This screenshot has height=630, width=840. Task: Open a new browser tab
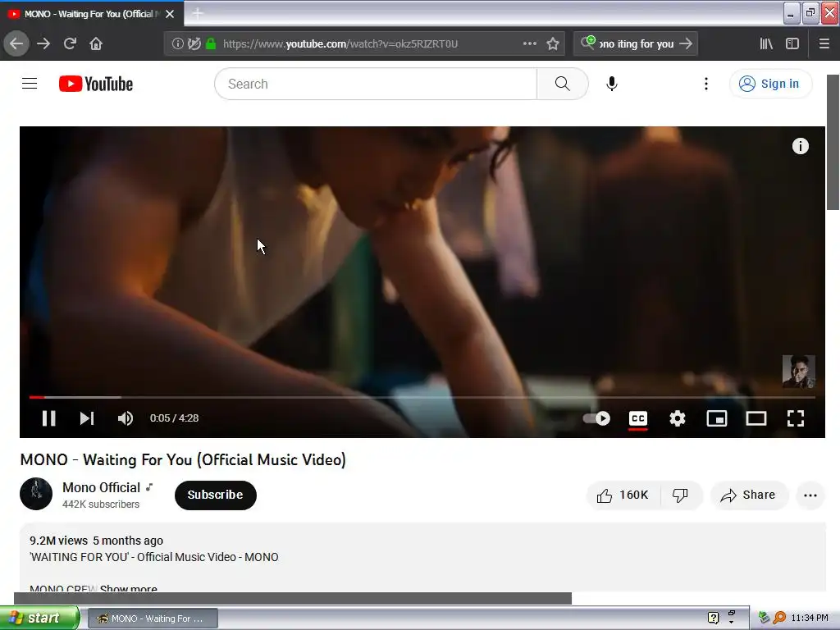pos(198,14)
